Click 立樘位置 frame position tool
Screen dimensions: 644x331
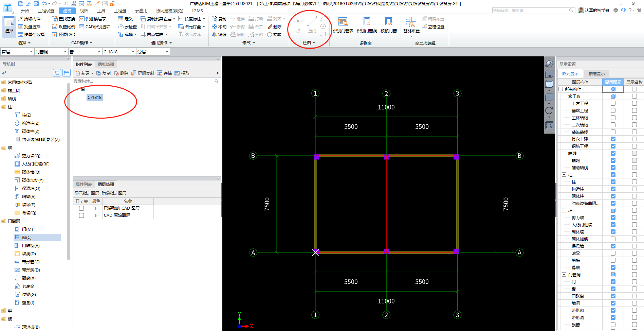(x=433, y=27)
